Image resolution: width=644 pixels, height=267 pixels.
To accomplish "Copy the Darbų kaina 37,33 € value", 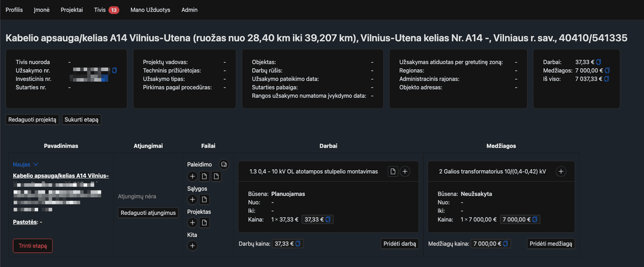I will click(298, 244).
